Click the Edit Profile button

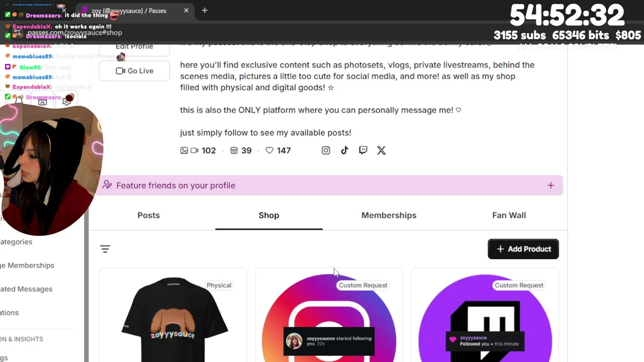(134, 47)
